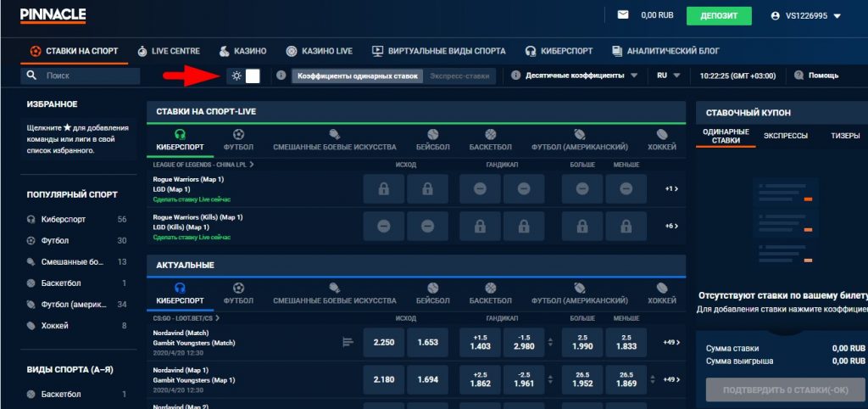Screen dimensions: 868x409
Task: Click locked first handicap for Rogue Warriors (Kills)
Action: (x=480, y=226)
